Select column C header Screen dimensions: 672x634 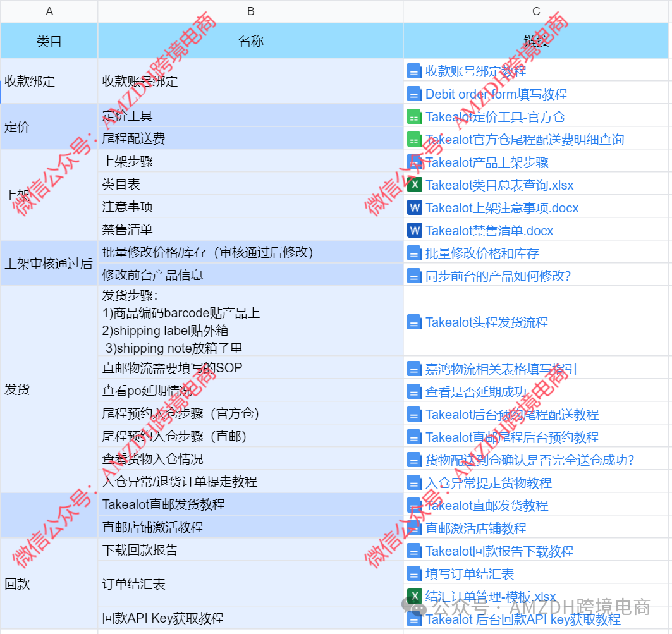(x=536, y=11)
